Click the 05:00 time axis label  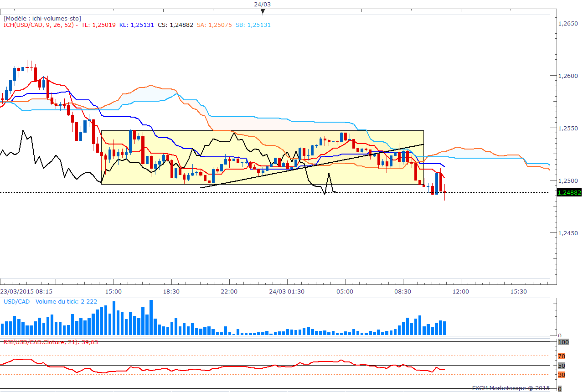[x=345, y=291]
